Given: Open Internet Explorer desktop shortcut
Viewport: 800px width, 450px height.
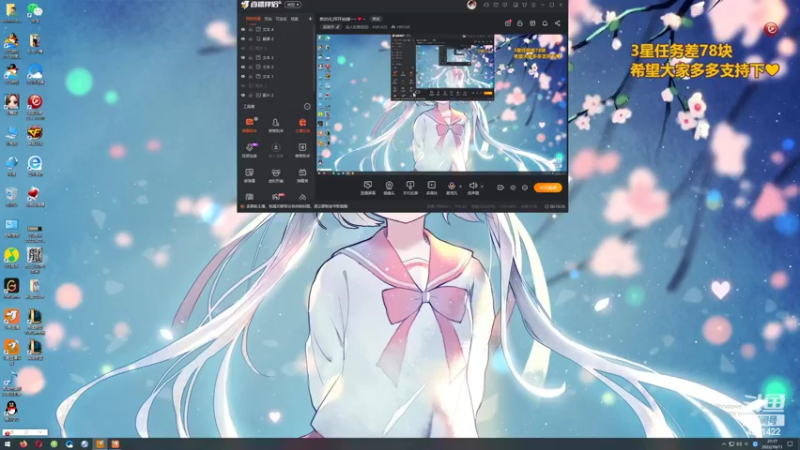Looking at the screenshot, I should (35, 166).
